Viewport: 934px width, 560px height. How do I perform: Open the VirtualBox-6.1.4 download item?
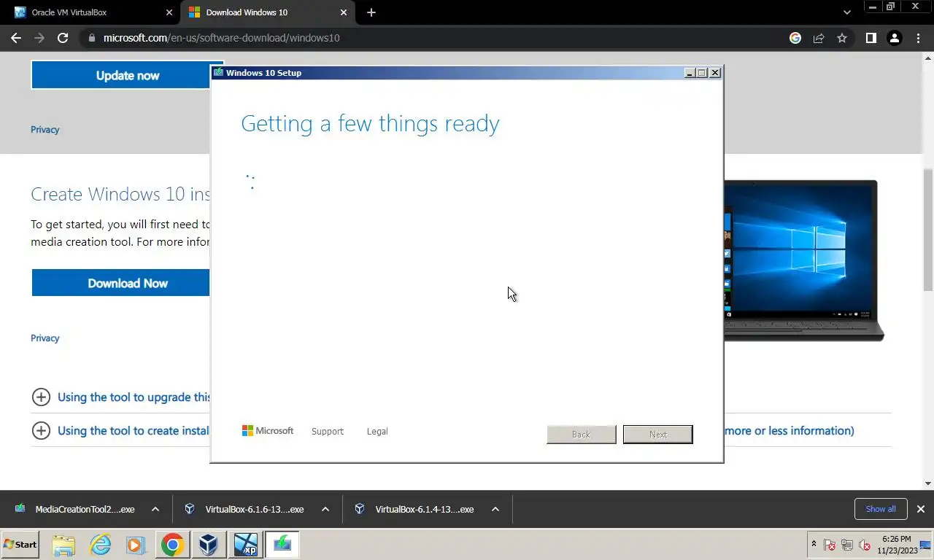(x=415, y=509)
